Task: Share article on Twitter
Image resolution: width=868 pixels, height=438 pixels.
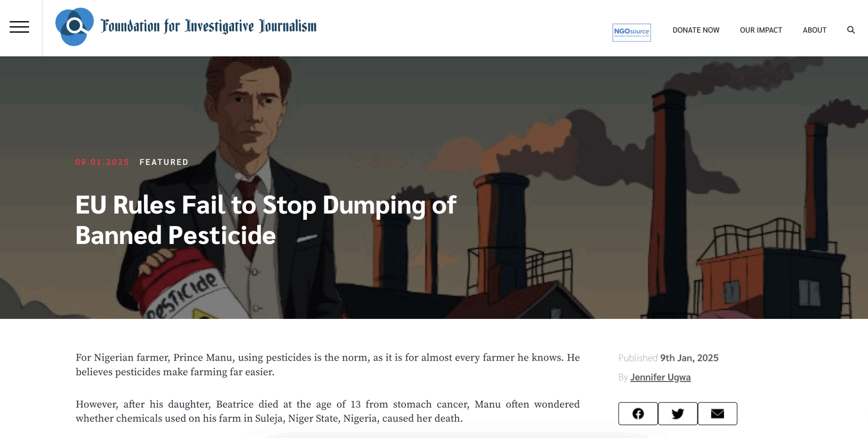Action: point(677,414)
